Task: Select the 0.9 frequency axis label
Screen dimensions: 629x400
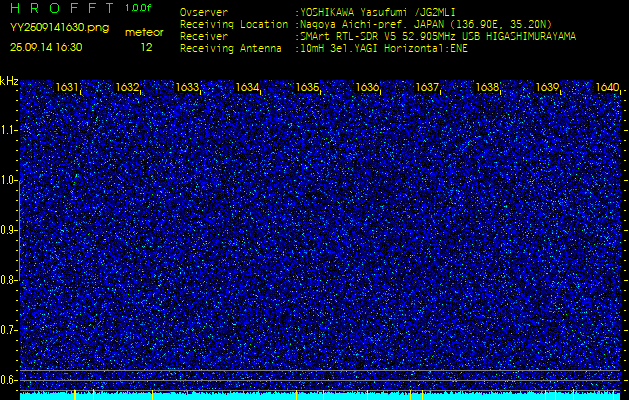Action: pos(8,230)
